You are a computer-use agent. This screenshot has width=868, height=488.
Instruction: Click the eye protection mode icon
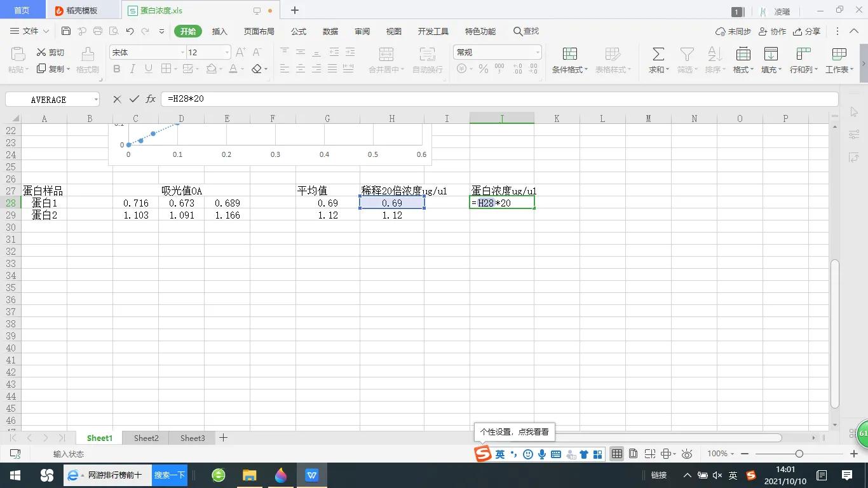coord(687,454)
